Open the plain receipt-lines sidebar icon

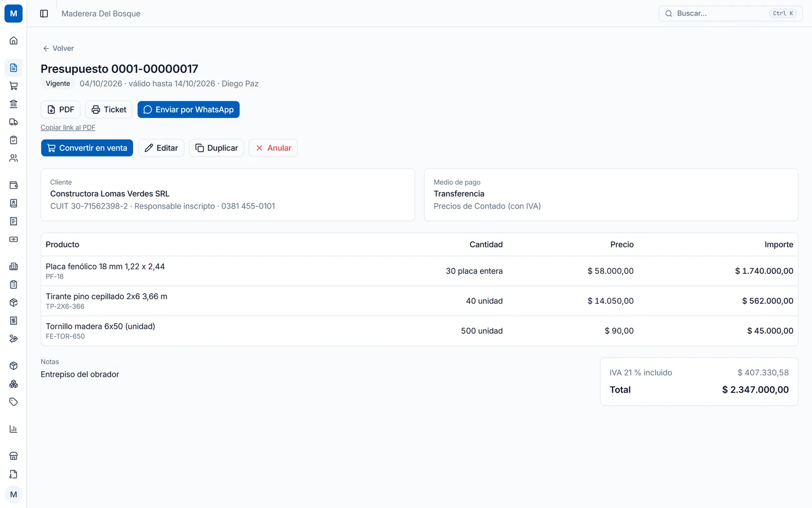(x=14, y=221)
